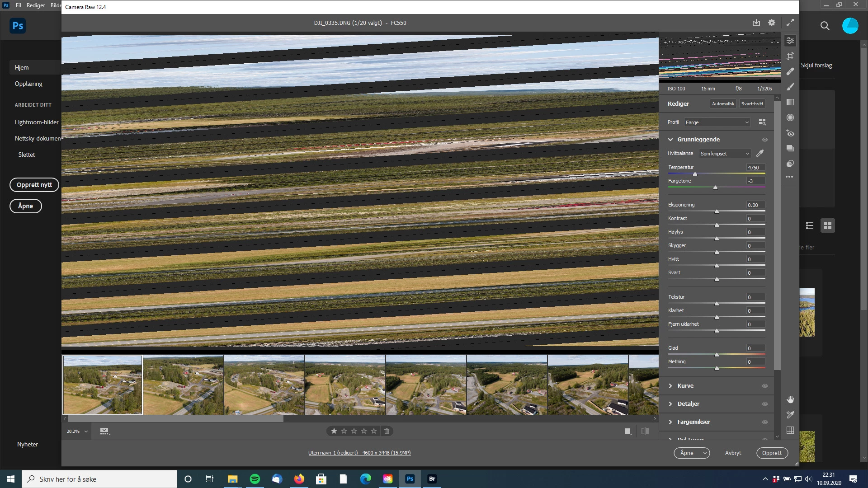Viewport: 868px width, 488px height.
Task: Choose the Radial Filter tool
Action: click(x=790, y=117)
